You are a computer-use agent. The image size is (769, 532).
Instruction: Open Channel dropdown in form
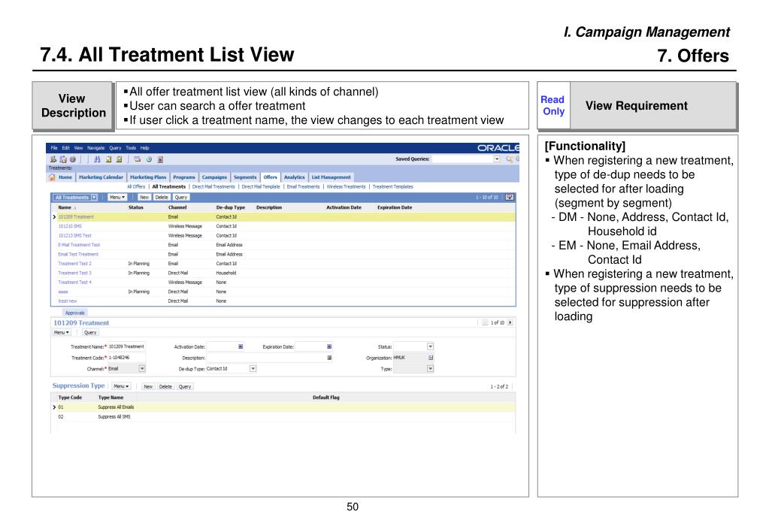click(x=142, y=369)
